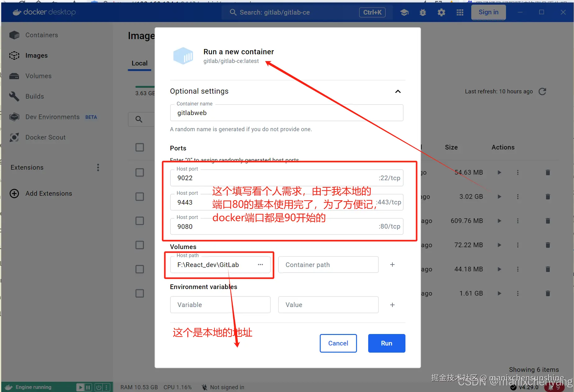
Task: Collapse the Optional settings section
Action: tap(398, 91)
